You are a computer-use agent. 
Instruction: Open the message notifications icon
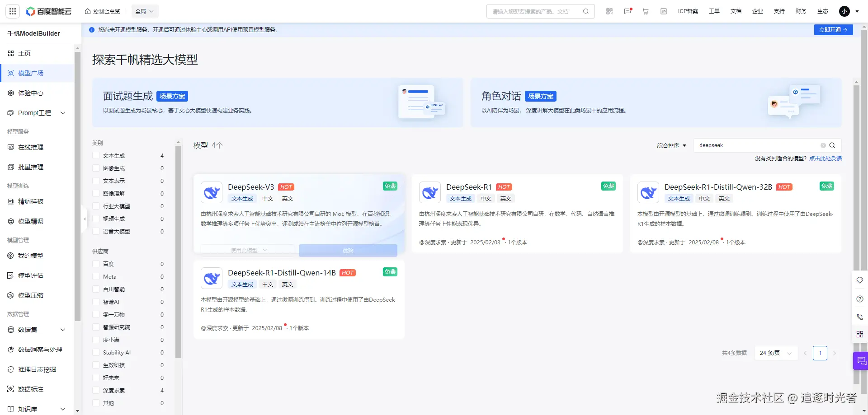(x=627, y=11)
